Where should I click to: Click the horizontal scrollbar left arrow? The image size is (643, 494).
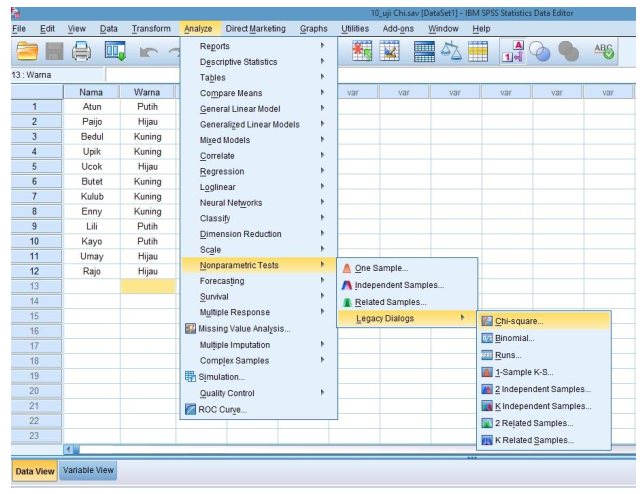68,449
